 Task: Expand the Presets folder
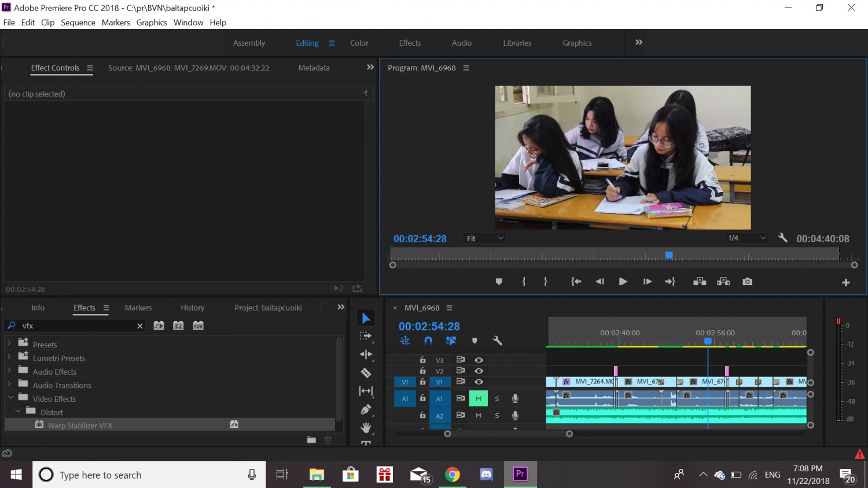pos(9,343)
